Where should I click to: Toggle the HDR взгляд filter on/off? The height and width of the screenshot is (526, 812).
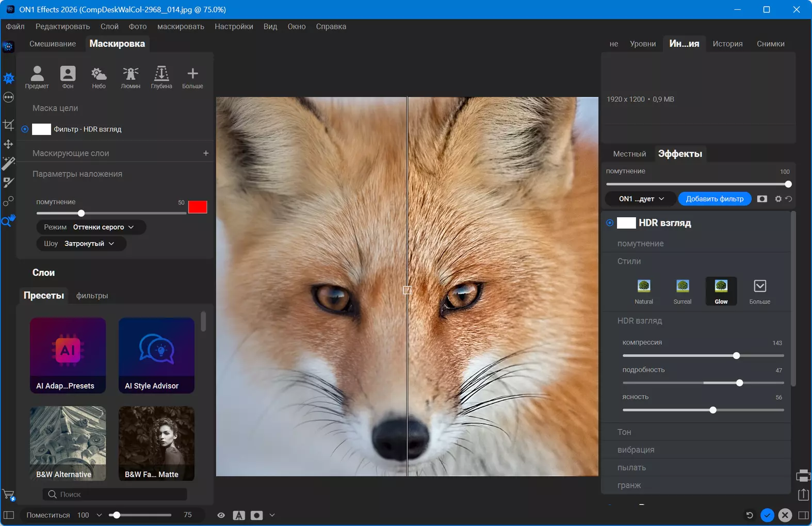pos(610,223)
